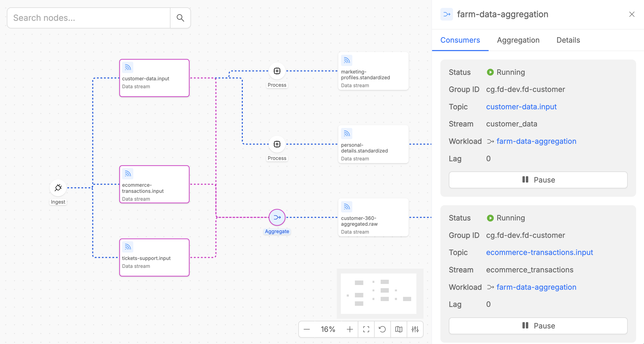This screenshot has height=344, width=644.
Task: Open the ecommerce-transactions.input topic link
Action: pos(539,252)
